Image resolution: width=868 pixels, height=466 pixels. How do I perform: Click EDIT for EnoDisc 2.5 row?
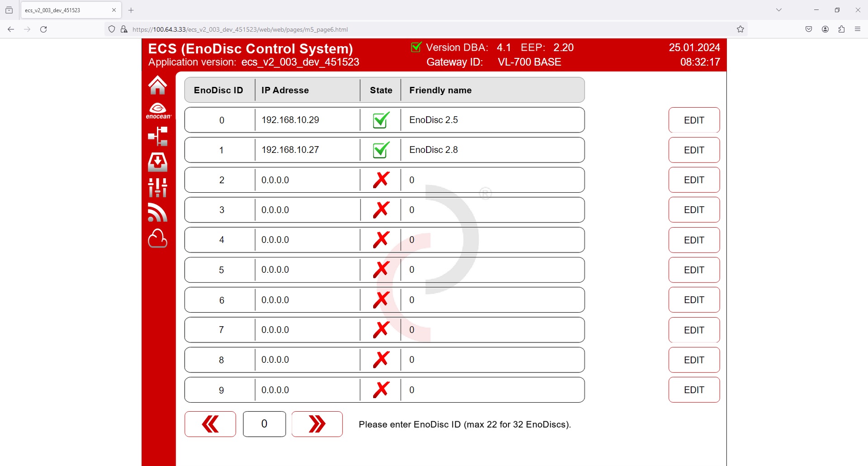[x=694, y=120]
